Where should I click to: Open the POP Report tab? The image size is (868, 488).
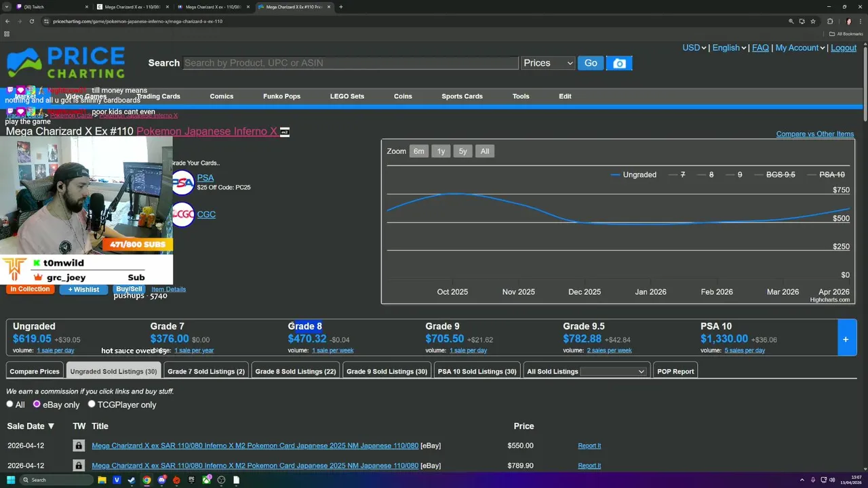tap(675, 371)
